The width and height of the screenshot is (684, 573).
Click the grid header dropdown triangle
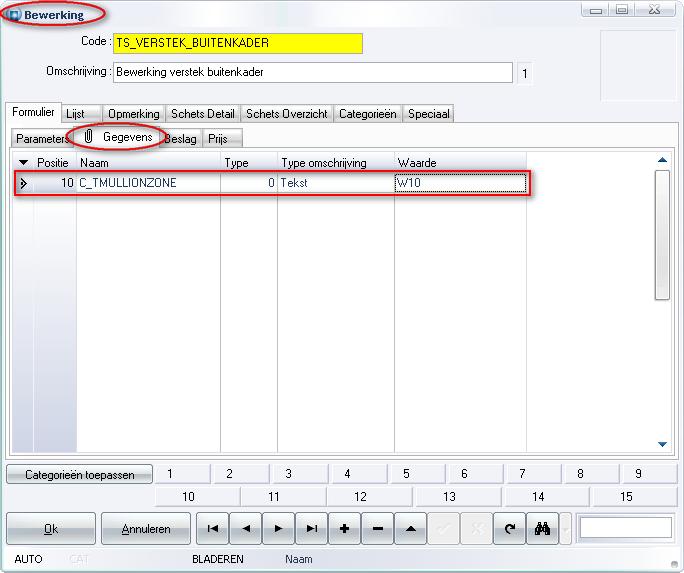pyautogui.click(x=23, y=163)
